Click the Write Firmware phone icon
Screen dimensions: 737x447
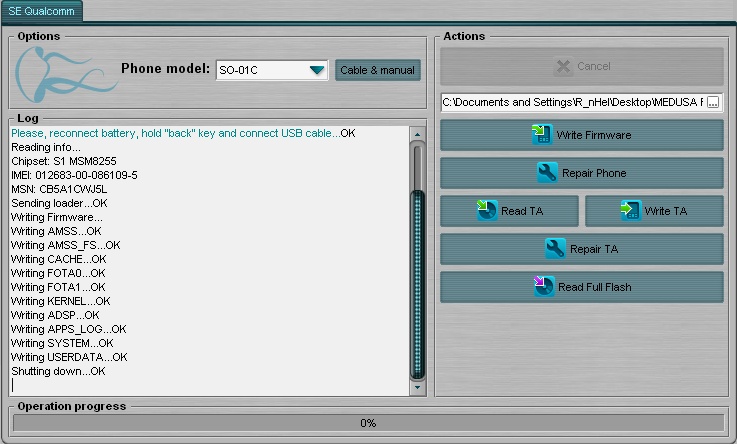(x=541, y=134)
